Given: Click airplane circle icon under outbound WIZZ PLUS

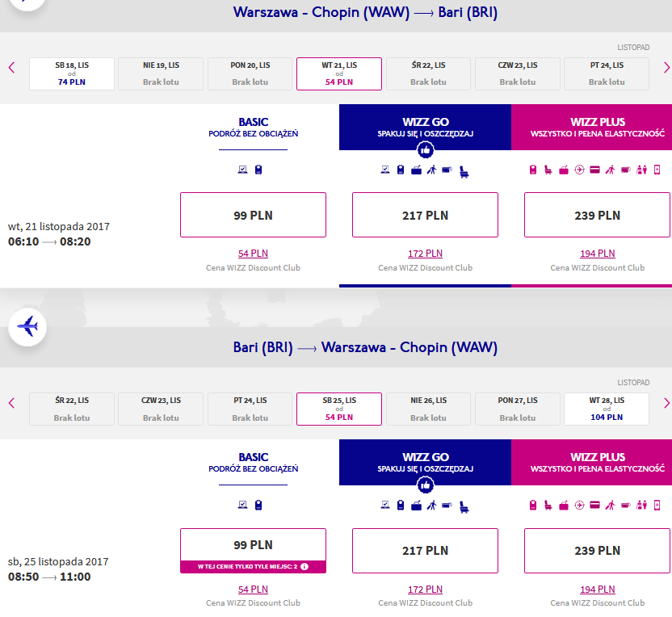Looking at the screenshot, I should (x=579, y=170).
